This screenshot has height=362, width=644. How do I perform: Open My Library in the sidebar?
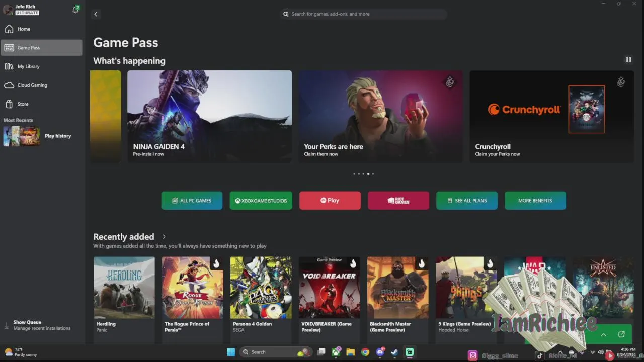(41, 66)
